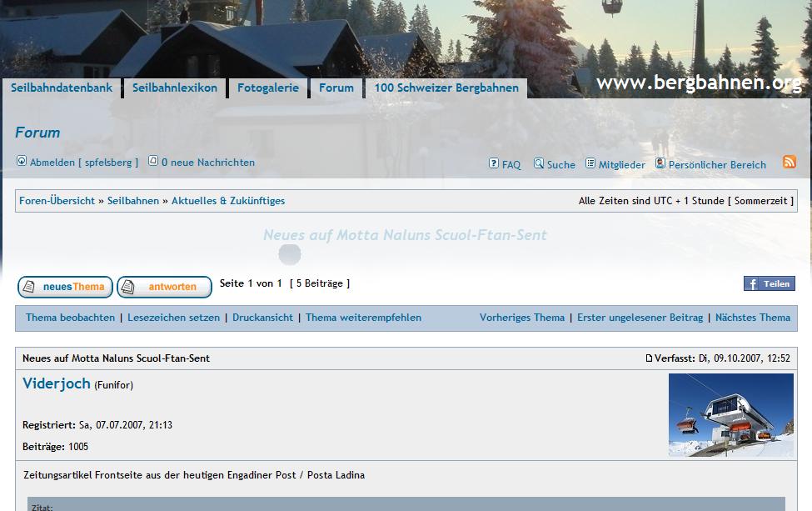Open the Viderjoch user profile name

point(57,383)
